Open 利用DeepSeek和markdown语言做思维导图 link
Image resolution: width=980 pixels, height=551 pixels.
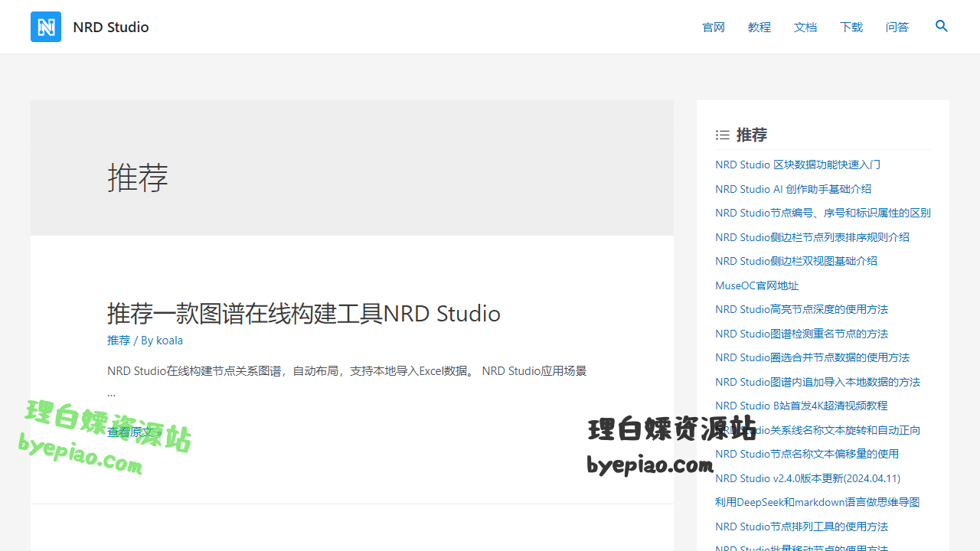(x=817, y=502)
